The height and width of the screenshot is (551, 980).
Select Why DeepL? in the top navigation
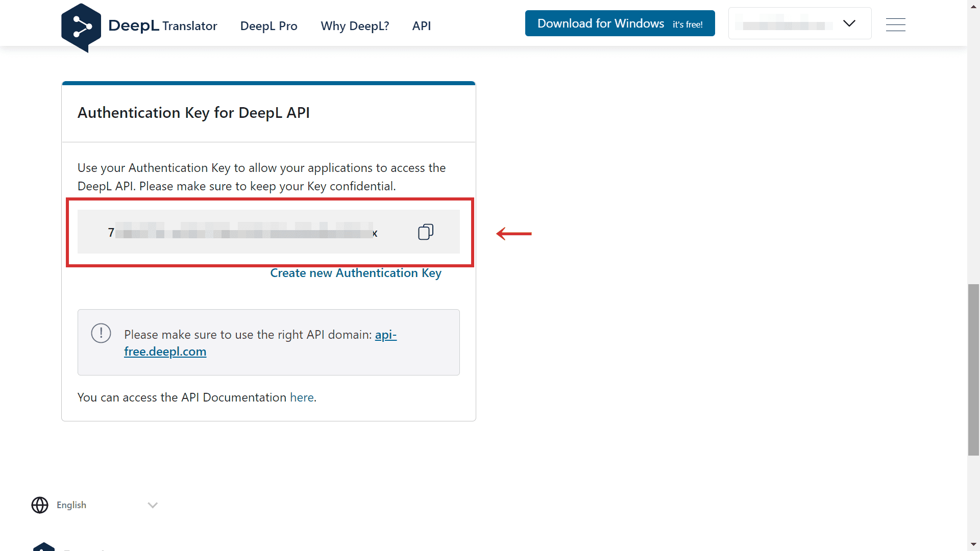pos(355,26)
